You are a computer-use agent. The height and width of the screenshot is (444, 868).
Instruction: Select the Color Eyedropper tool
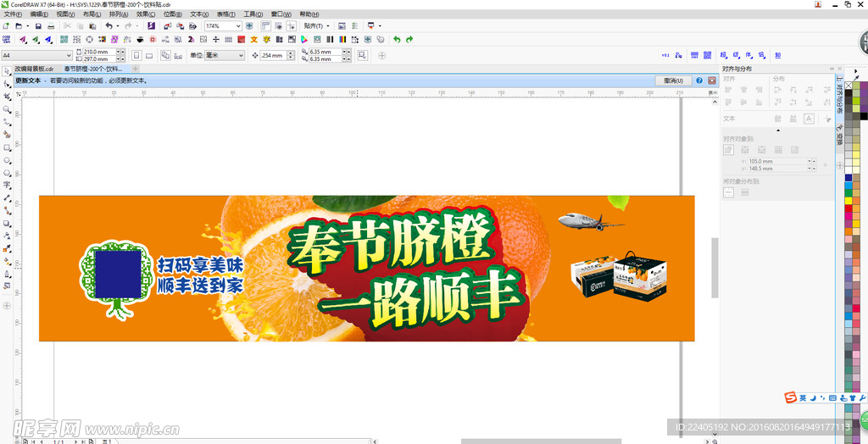click(x=7, y=249)
